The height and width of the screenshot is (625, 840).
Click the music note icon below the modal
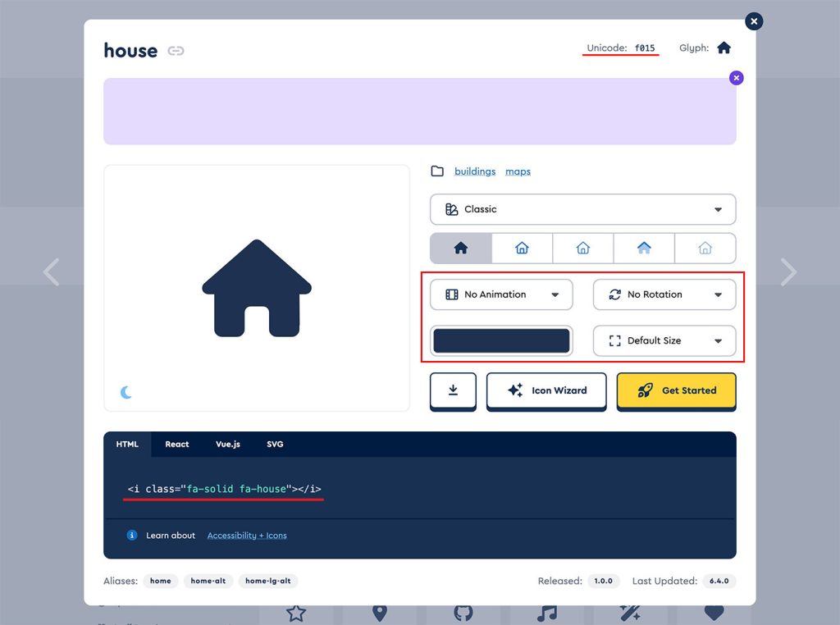546,614
